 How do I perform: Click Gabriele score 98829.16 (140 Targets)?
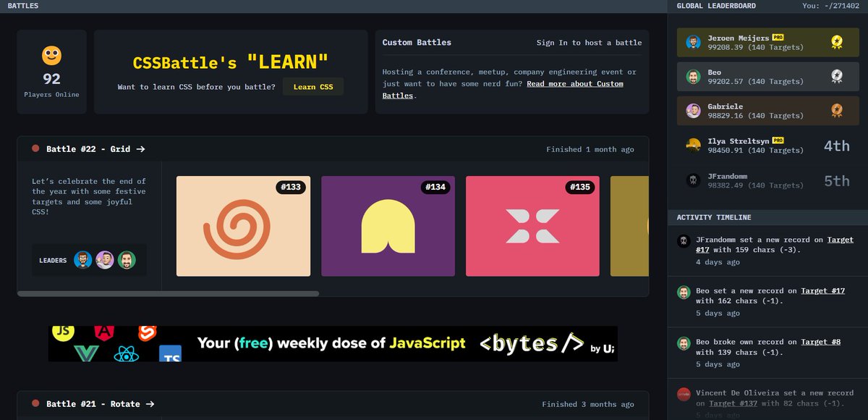coord(755,116)
